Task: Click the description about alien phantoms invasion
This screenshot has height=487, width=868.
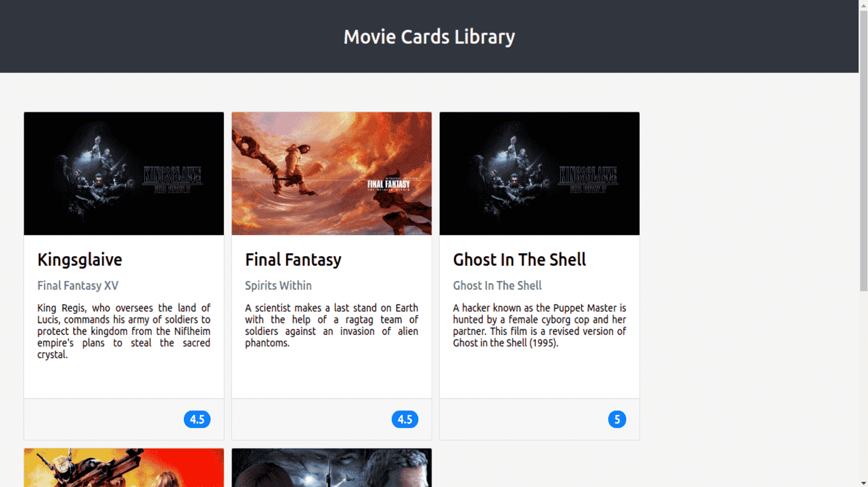Action: pyautogui.click(x=332, y=326)
